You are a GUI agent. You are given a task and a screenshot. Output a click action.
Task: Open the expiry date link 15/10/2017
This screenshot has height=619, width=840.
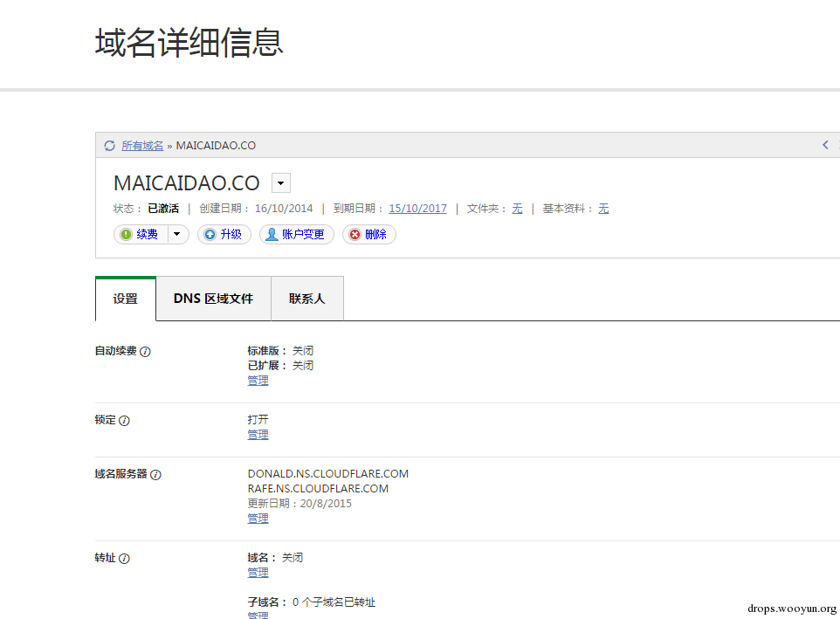click(418, 209)
